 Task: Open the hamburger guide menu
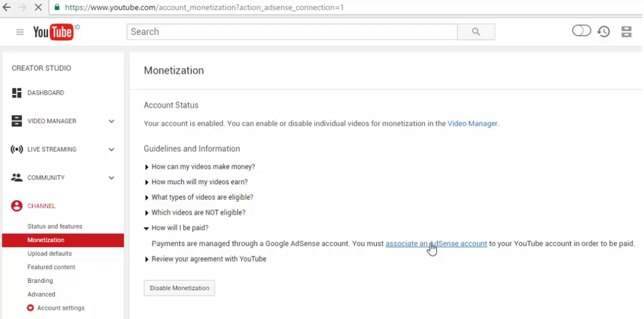coord(20,32)
